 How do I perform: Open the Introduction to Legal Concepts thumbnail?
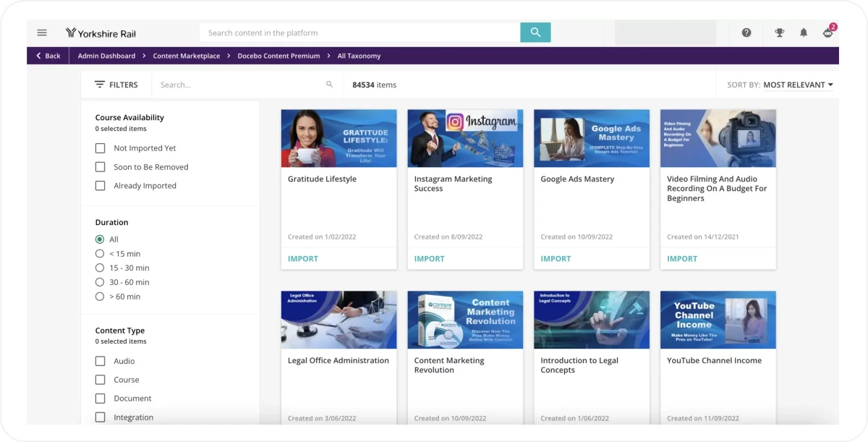[x=592, y=320]
